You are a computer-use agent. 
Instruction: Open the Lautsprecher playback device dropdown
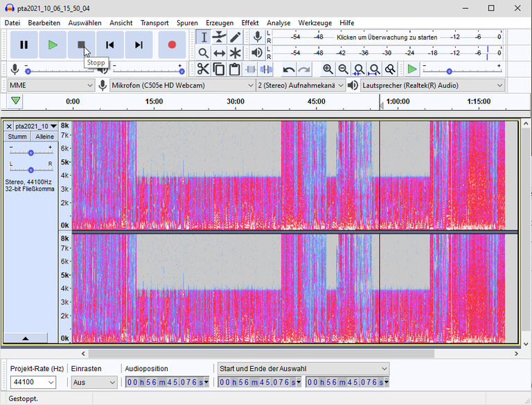tap(432, 85)
